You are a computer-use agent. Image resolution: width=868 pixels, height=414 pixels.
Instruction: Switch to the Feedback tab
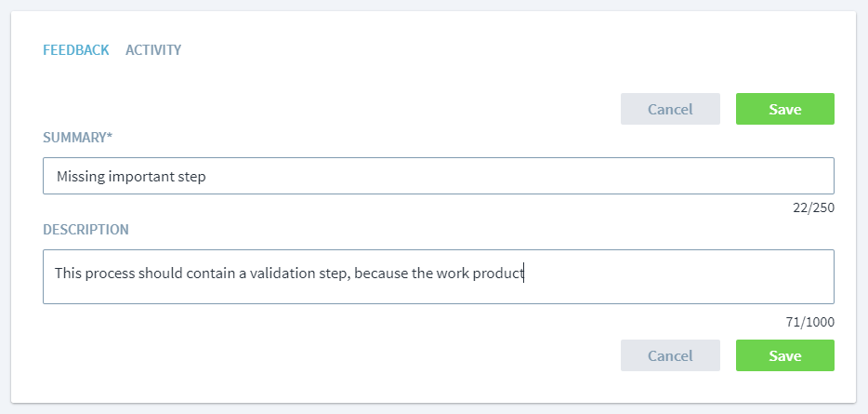pyautogui.click(x=75, y=50)
